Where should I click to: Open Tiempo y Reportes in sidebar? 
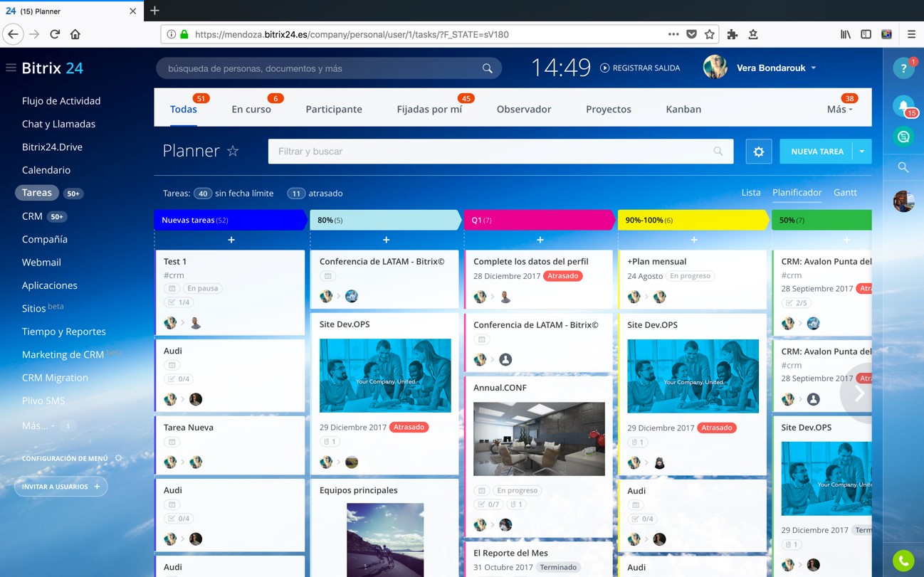point(64,332)
